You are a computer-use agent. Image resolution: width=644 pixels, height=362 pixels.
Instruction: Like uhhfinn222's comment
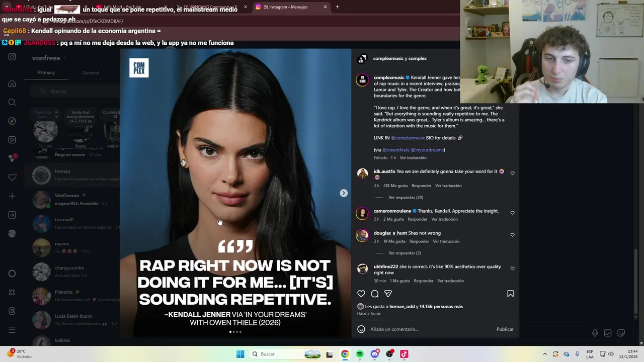512,268
